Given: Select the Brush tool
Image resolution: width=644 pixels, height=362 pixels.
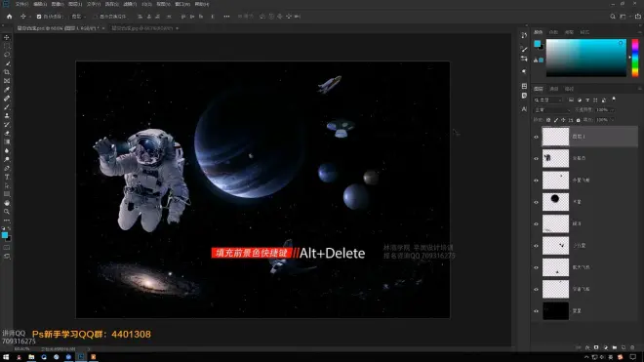Looking at the screenshot, I should [7, 107].
